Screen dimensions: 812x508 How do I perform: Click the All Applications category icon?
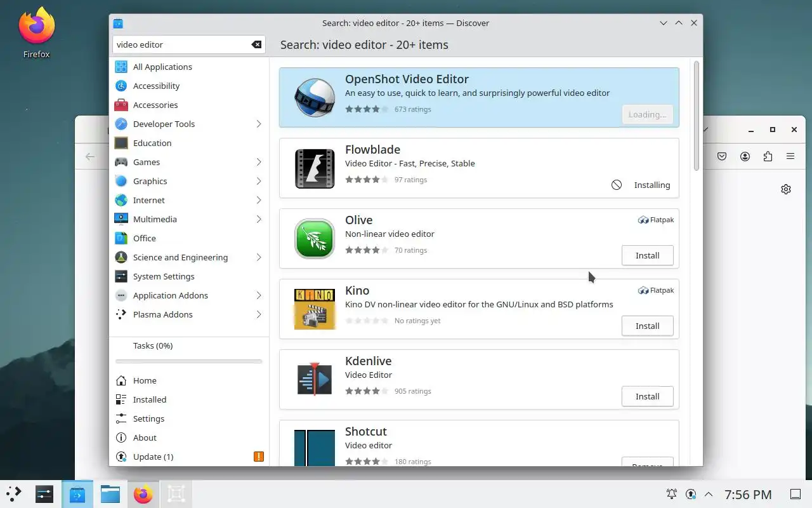click(121, 67)
